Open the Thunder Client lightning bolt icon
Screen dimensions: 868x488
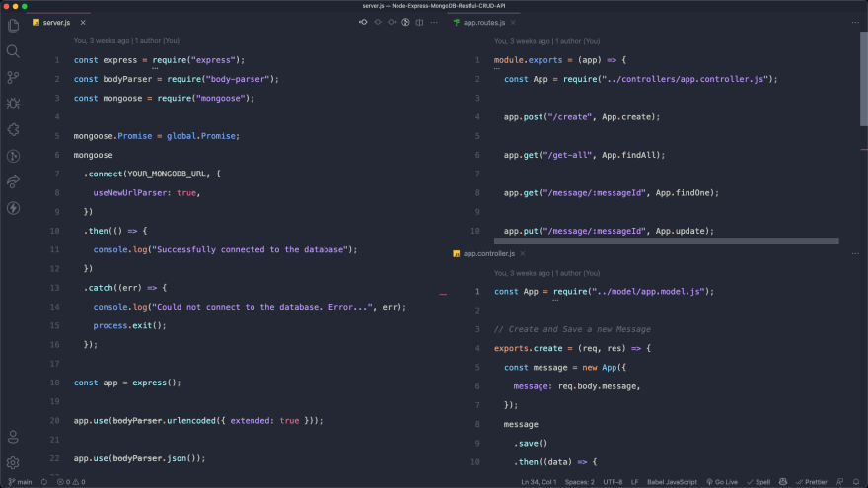(13, 208)
